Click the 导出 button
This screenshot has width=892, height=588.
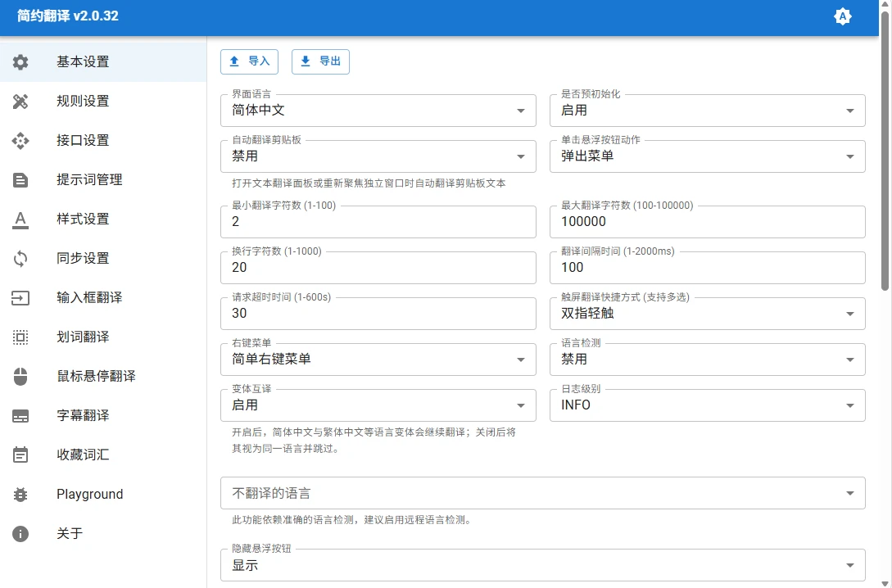point(320,61)
